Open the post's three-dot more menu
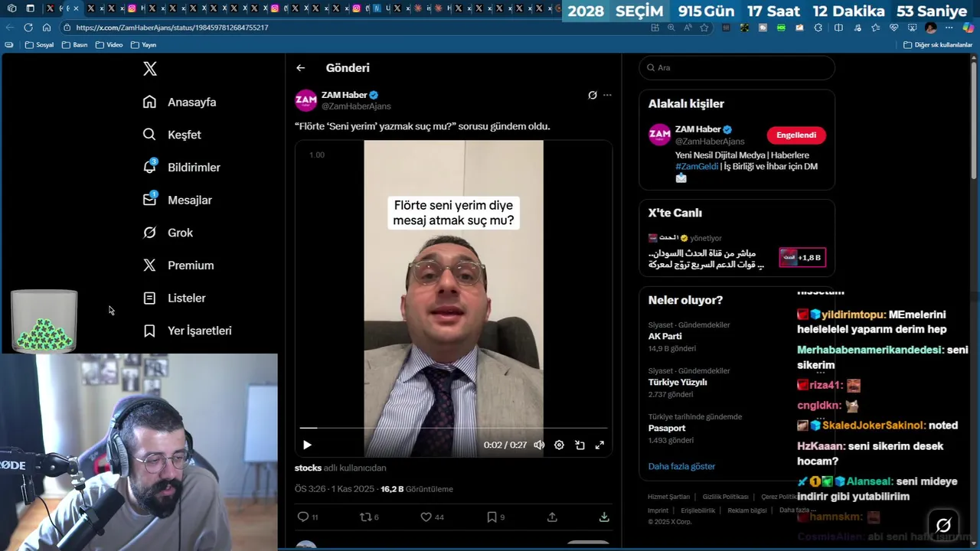 pyautogui.click(x=607, y=96)
